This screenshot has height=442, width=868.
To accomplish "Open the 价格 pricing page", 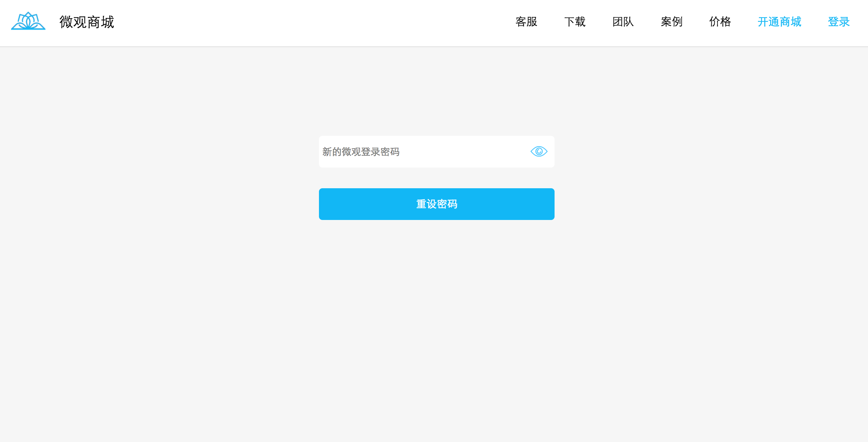I will [x=720, y=22].
